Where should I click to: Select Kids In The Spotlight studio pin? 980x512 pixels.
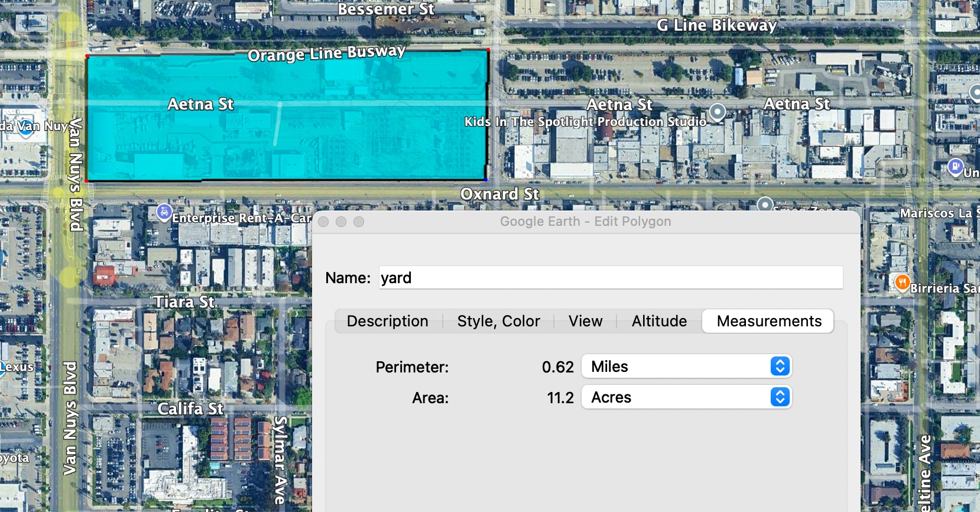tap(717, 111)
